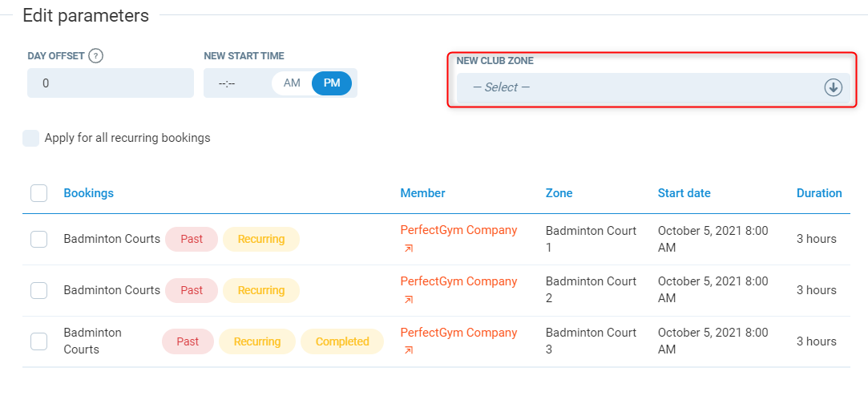Viewport: 868px width, 412px height.
Task: Enable Apply for all recurring bookings
Action: point(31,138)
